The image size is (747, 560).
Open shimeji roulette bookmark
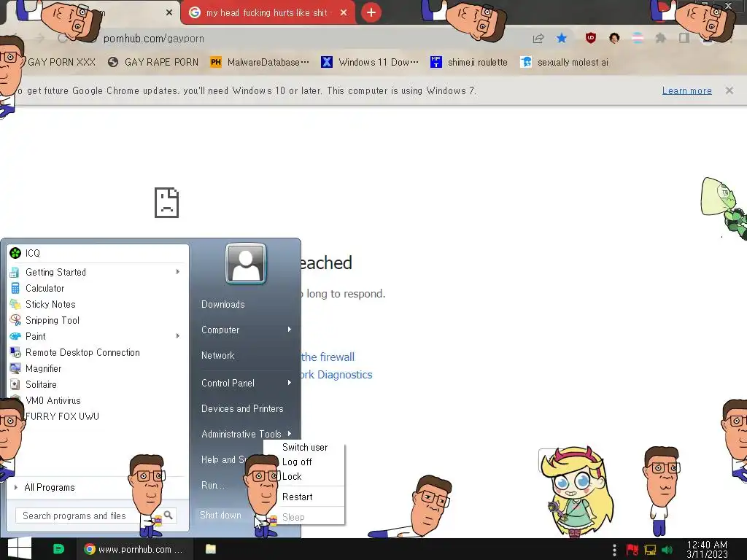click(470, 62)
